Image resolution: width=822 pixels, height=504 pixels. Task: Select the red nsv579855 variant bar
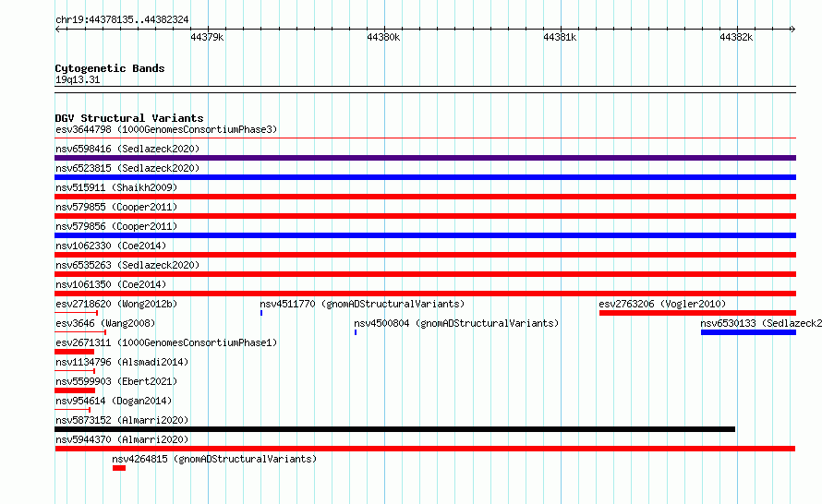(x=425, y=216)
